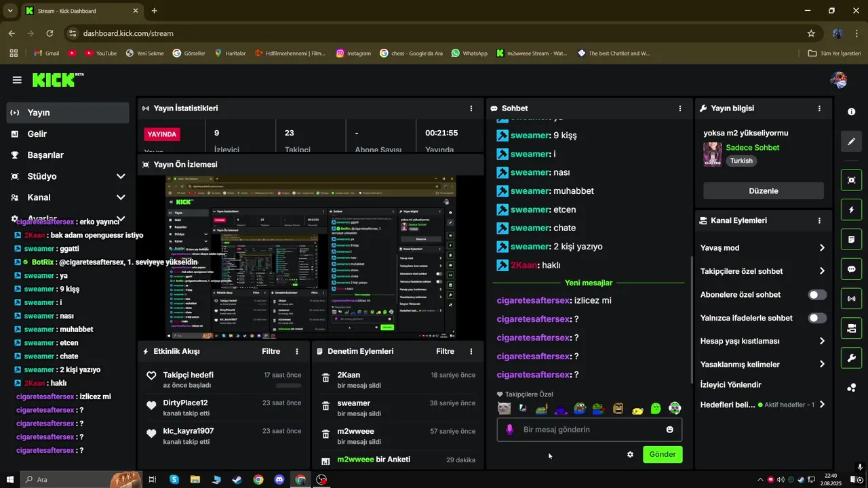Open Yayın İstatistikleri panel three-dot menu

pyautogui.click(x=471, y=108)
